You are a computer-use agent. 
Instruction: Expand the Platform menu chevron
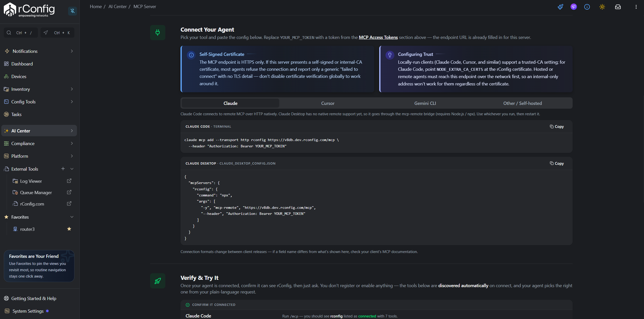[x=72, y=156]
